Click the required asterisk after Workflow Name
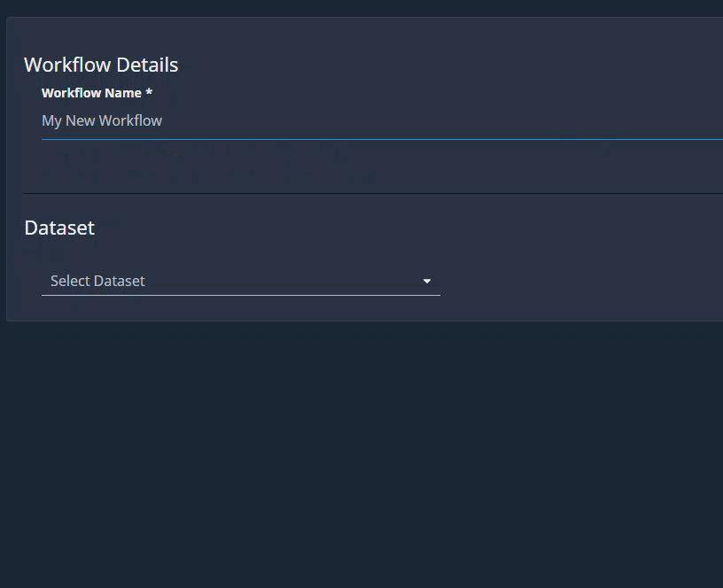This screenshot has width=723, height=588. click(149, 93)
